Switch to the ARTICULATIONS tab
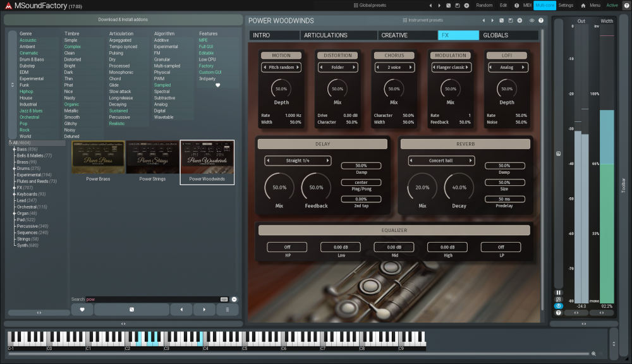This screenshot has height=364, width=632. pos(337,35)
